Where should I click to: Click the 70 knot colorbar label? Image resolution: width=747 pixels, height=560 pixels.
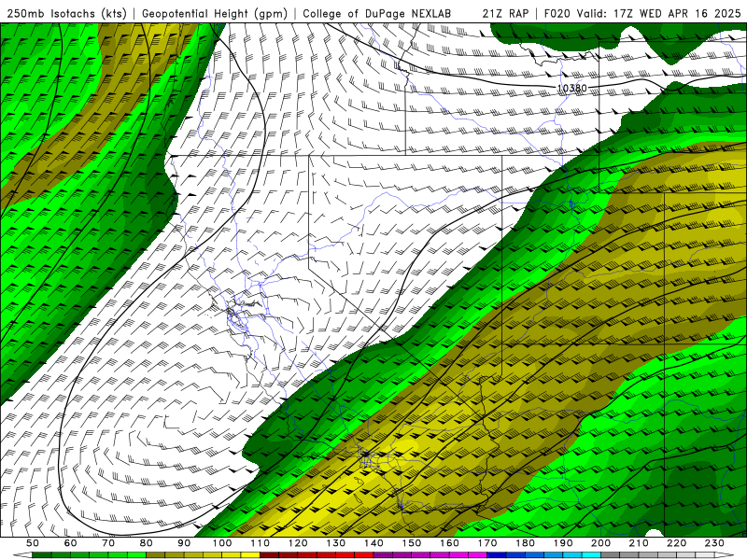[x=108, y=543]
